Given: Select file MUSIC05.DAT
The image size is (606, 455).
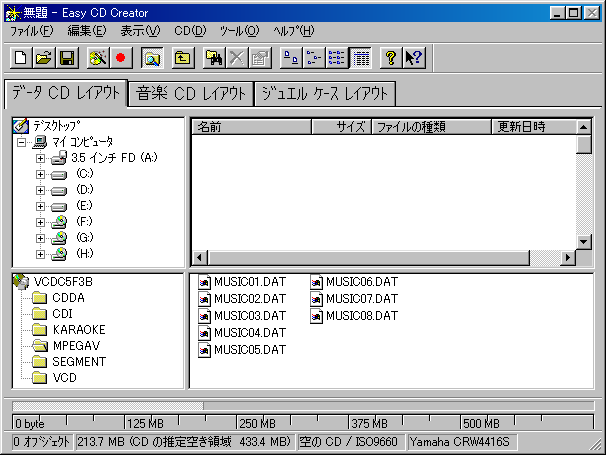Looking at the screenshot, I should point(242,350).
